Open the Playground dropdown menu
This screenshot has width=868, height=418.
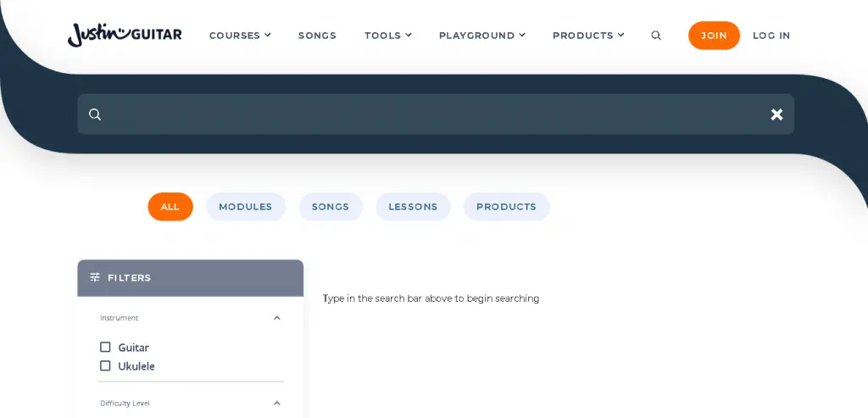click(x=481, y=36)
